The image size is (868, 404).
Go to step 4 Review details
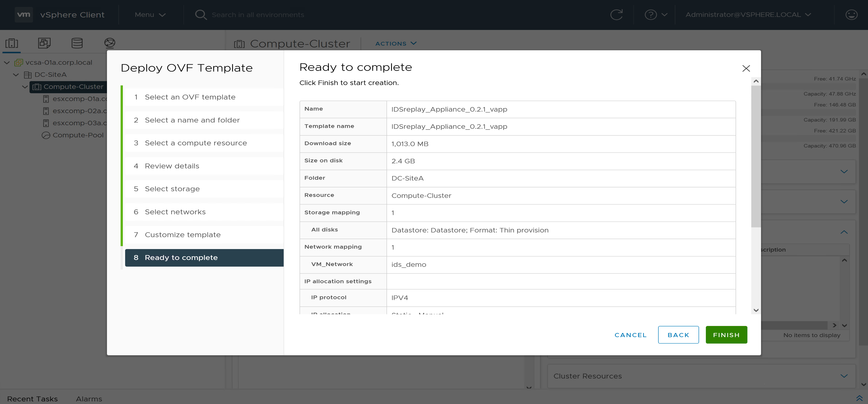click(x=204, y=166)
